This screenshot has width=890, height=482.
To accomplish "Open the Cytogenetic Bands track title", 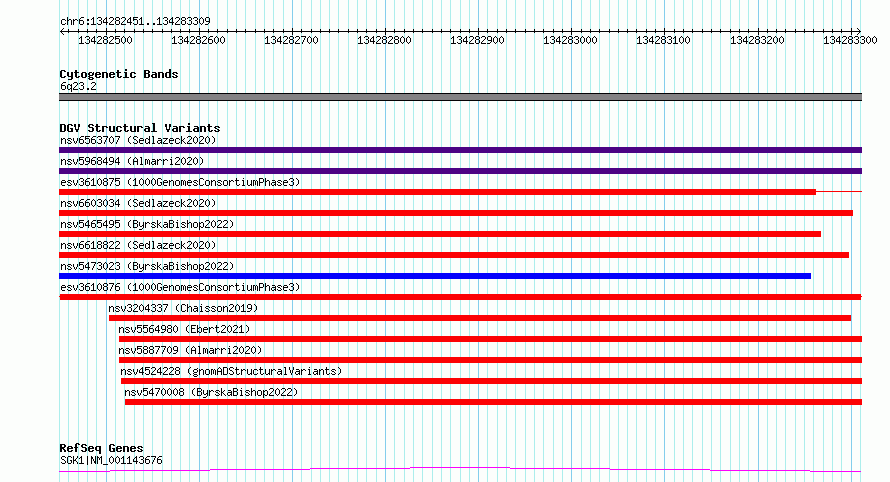I will click(x=119, y=74).
